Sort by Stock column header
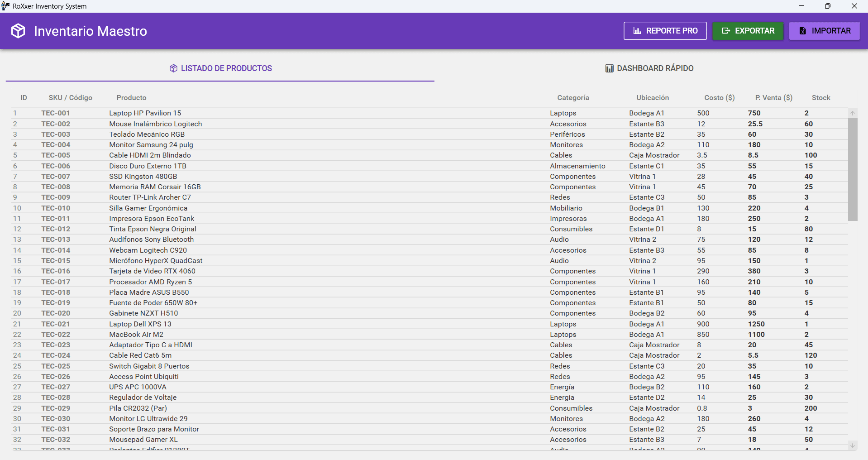Screen dimensions: 868x460 click(821, 98)
